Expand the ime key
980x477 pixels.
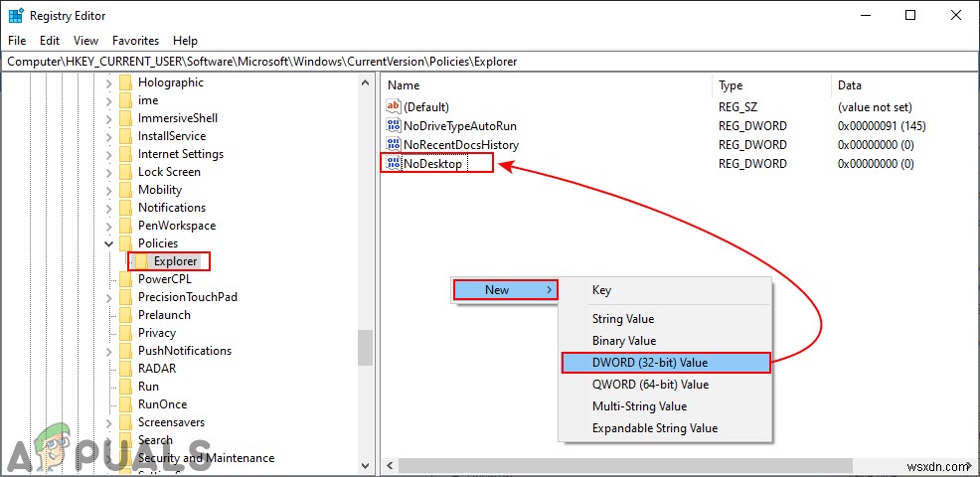(x=108, y=100)
